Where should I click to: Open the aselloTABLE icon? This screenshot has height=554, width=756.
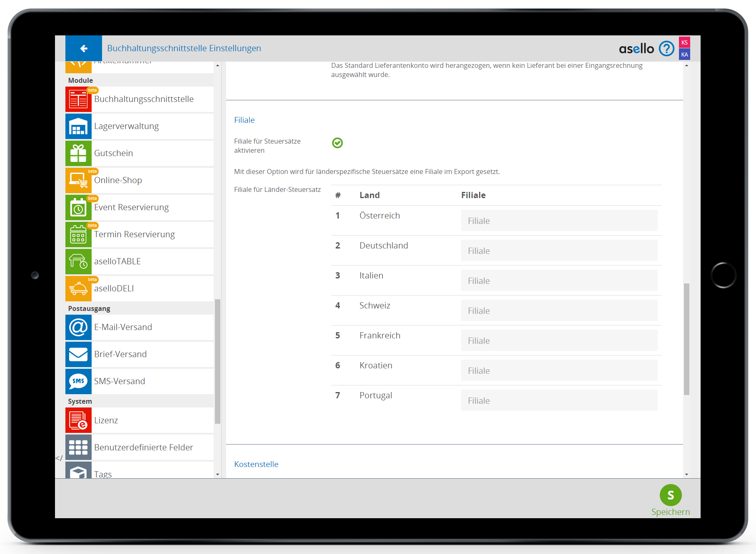pyautogui.click(x=78, y=262)
